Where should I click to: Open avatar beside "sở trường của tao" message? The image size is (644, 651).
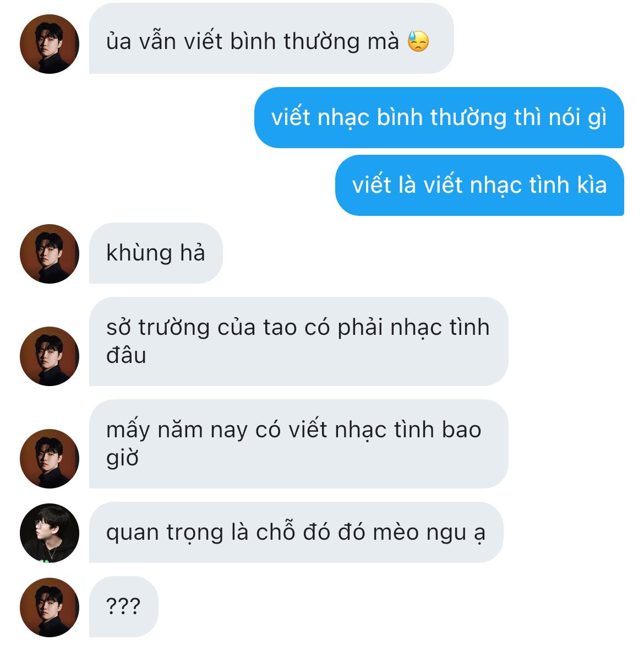[50, 356]
